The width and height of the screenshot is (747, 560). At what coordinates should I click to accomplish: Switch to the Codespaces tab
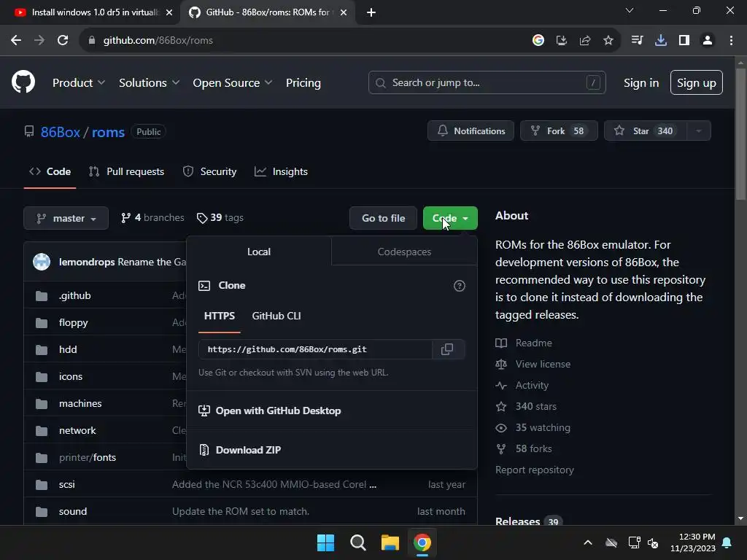point(404,252)
